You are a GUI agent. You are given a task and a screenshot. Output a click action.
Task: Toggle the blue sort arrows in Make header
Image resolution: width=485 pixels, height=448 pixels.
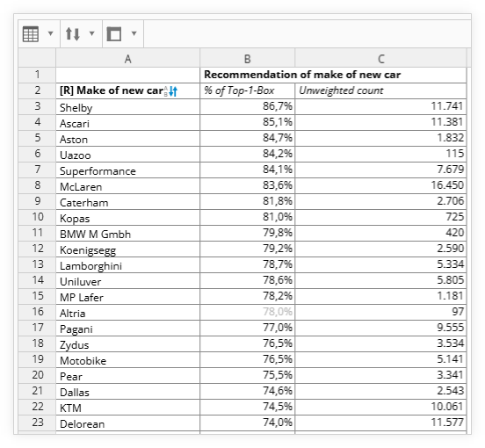pos(173,90)
